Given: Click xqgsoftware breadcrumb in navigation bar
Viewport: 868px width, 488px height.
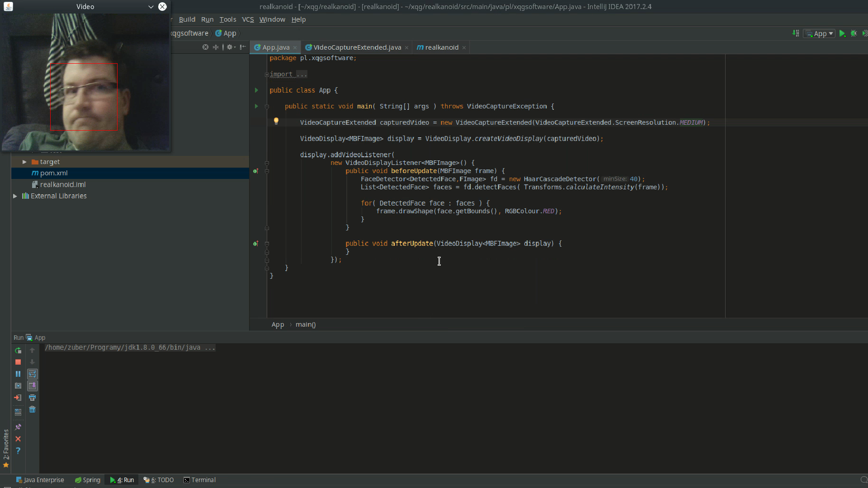Looking at the screenshot, I should pos(189,33).
